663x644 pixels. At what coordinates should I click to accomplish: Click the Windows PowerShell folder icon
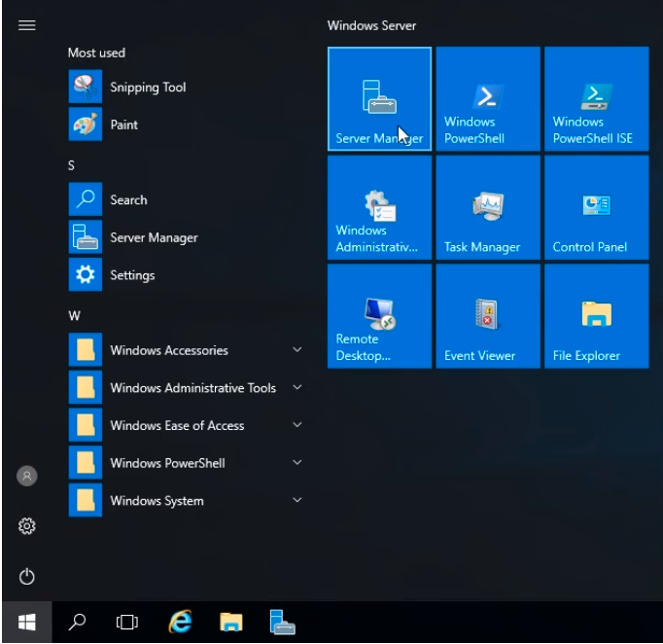pyautogui.click(x=86, y=462)
